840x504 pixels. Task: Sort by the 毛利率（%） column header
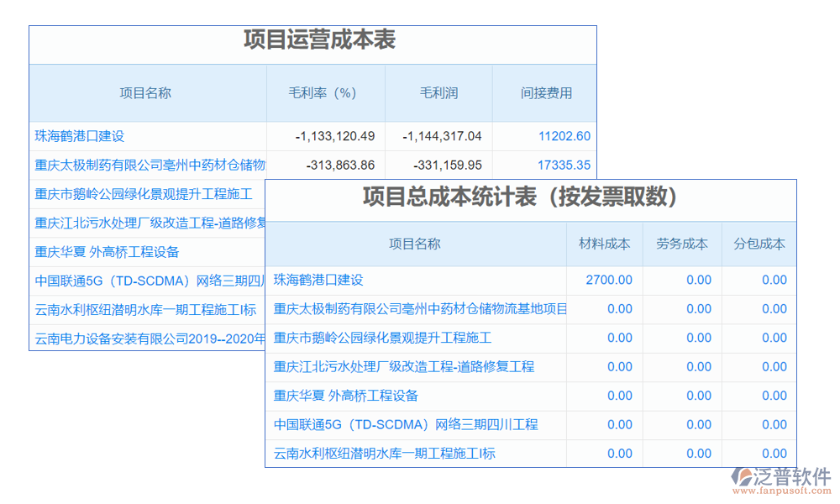pyautogui.click(x=323, y=93)
